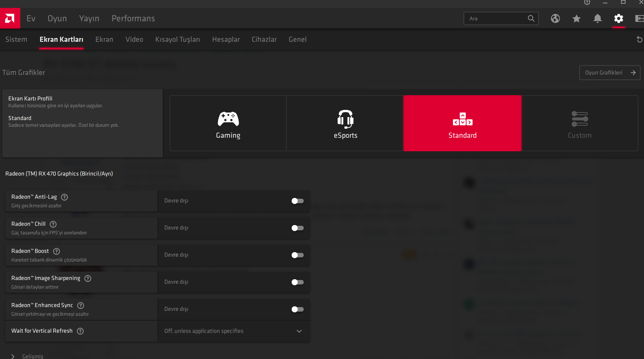Switch to the Ekran tab

click(x=104, y=40)
